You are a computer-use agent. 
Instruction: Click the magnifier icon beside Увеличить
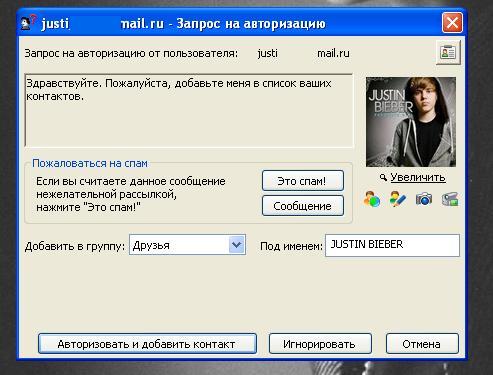pos(383,178)
